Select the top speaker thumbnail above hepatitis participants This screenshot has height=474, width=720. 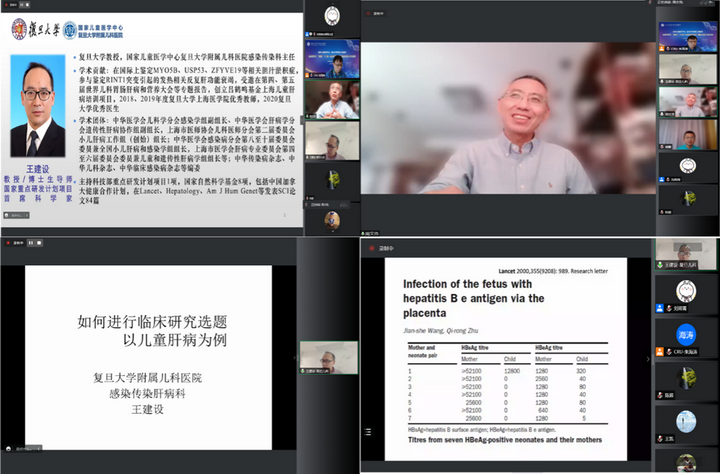click(686, 253)
